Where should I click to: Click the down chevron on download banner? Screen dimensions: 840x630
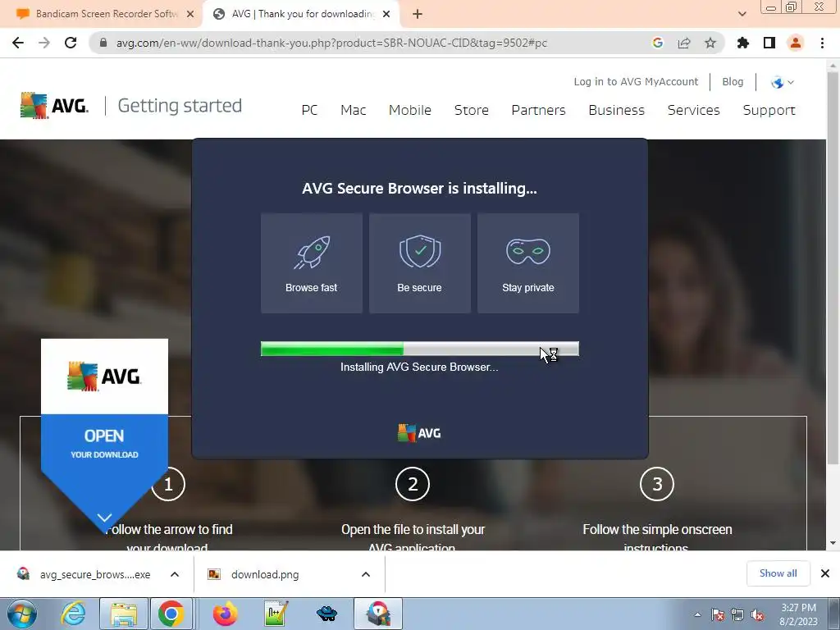tap(104, 518)
